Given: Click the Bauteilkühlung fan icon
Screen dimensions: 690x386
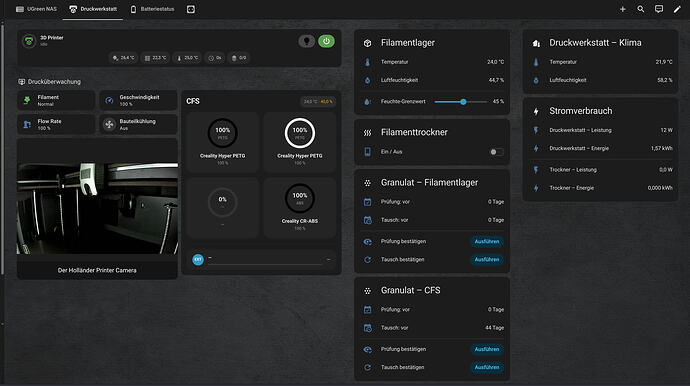Looking at the screenshot, I should [109, 125].
